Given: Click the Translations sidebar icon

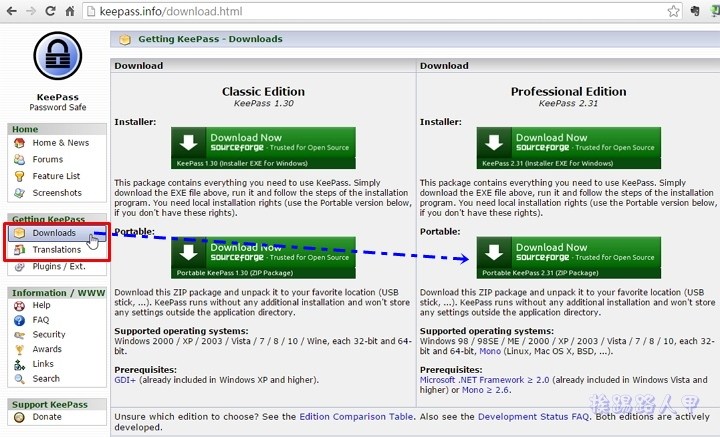Looking at the screenshot, I should point(19,250).
